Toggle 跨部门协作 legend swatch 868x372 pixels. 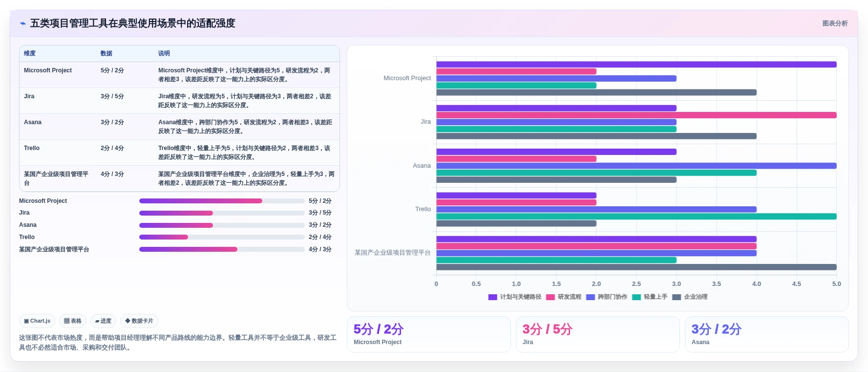tap(591, 297)
